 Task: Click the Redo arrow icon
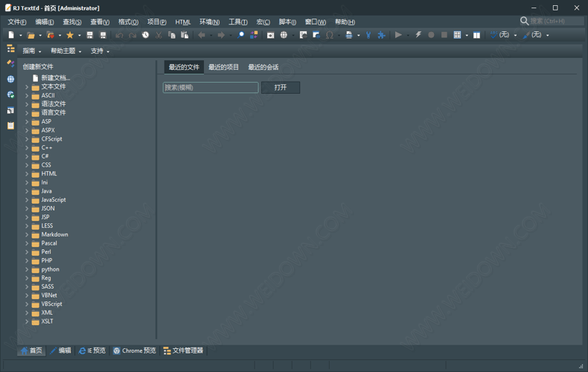[132, 35]
